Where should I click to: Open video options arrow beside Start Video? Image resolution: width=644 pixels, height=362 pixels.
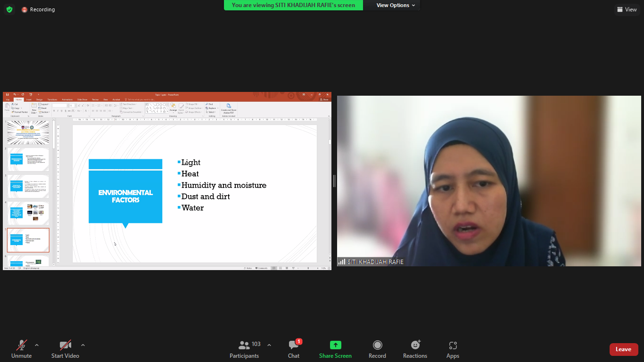click(x=83, y=345)
